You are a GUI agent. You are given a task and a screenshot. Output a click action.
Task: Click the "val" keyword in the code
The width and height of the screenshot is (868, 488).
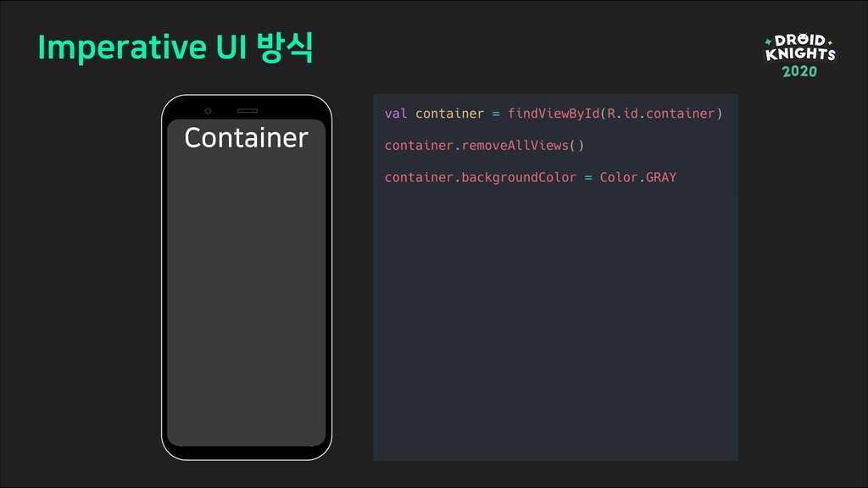[x=396, y=114]
